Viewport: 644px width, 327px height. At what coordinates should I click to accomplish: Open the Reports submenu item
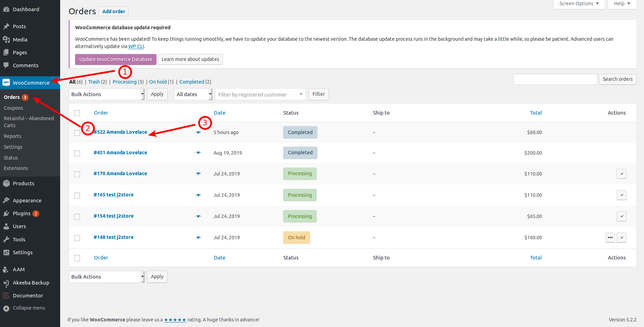coord(13,136)
